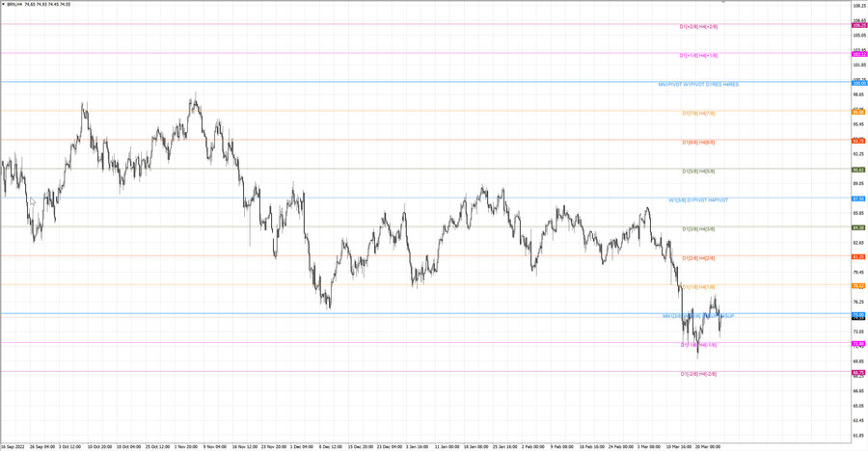868x451 pixels.
Task: Click the orange-red 93.75 price tag
Action: 859,141
